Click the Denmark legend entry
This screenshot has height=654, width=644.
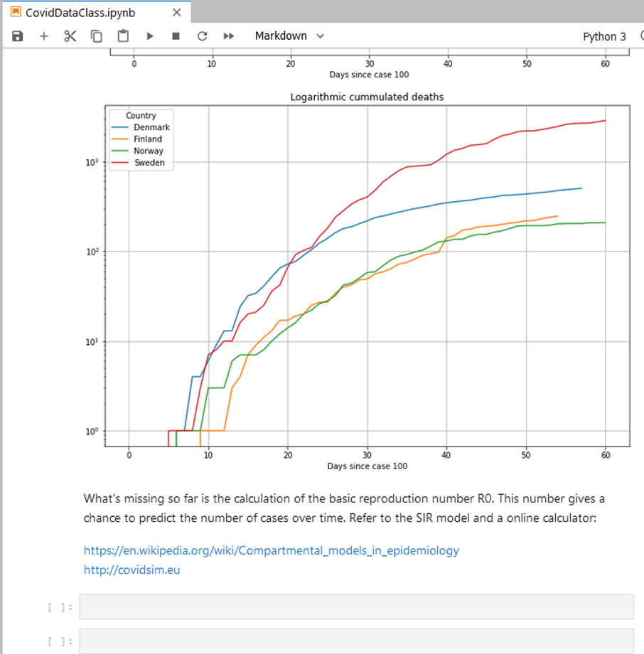tap(151, 127)
